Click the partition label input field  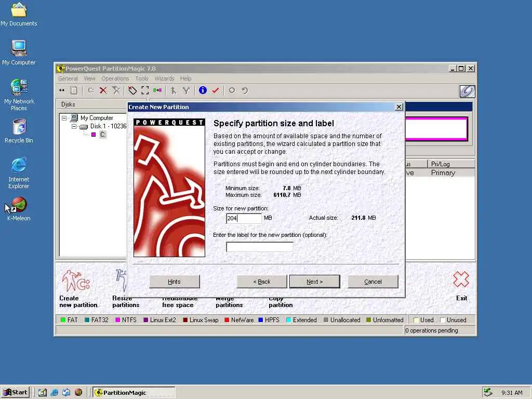[x=260, y=247]
